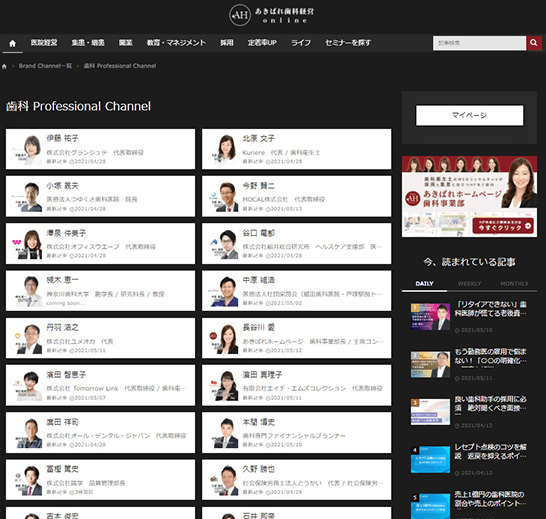Image resolution: width=546 pixels, height=519 pixels.
Task: Switch to the MONTHLY ranking tab
Action: coord(514,284)
